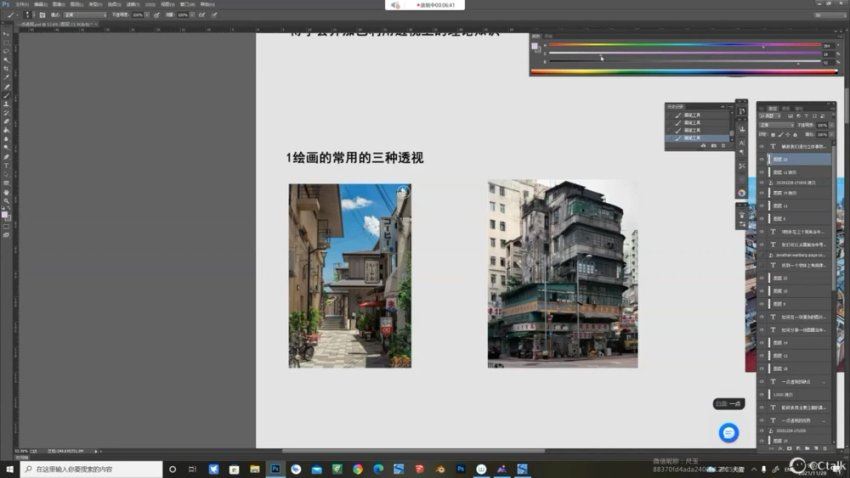This screenshot has height=478, width=850.
Task: Click the delete layer trash icon
Action: [825, 449]
